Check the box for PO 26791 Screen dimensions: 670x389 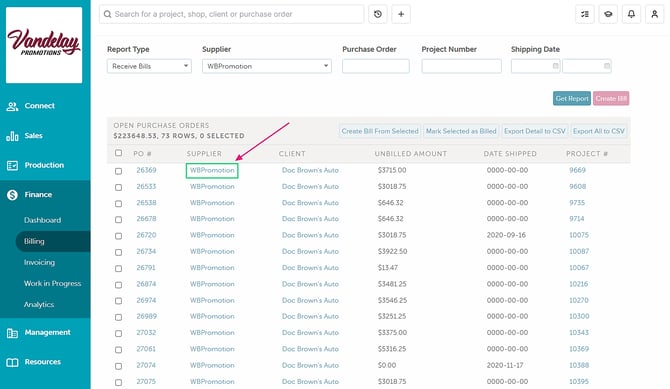[x=118, y=268]
